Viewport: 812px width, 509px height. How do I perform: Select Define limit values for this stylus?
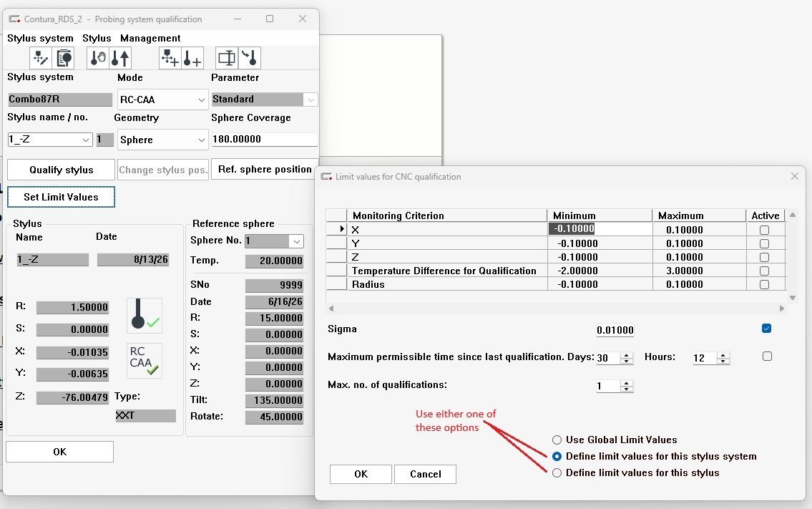tap(557, 472)
